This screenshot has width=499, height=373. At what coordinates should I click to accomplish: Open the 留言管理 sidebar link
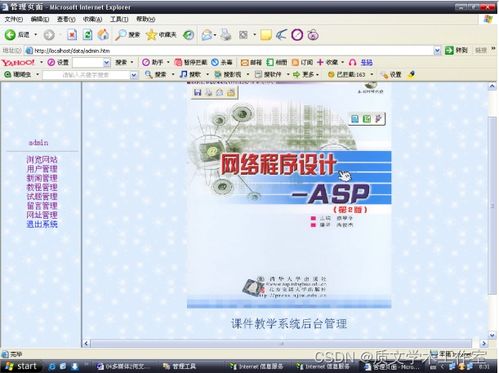(x=42, y=206)
